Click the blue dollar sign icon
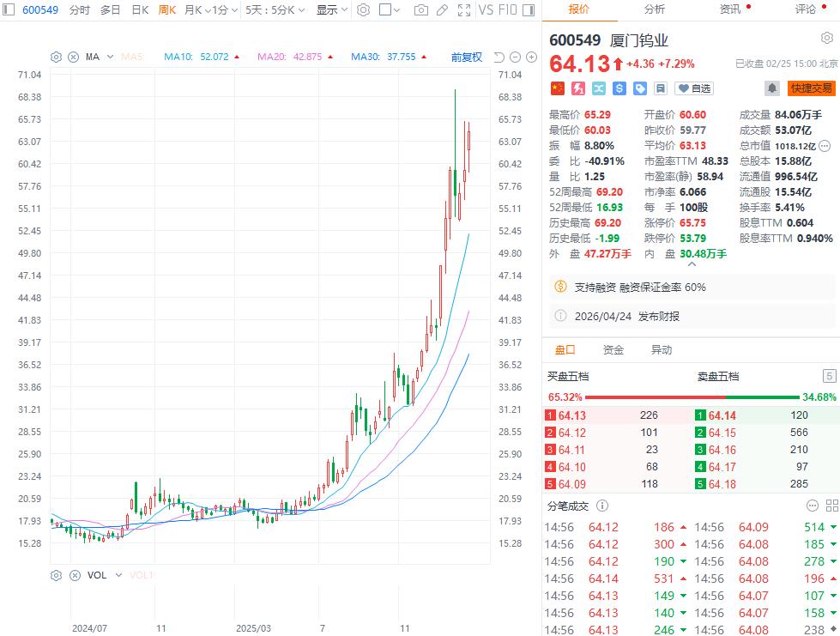This screenshot has height=636, width=840. (619, 88)
